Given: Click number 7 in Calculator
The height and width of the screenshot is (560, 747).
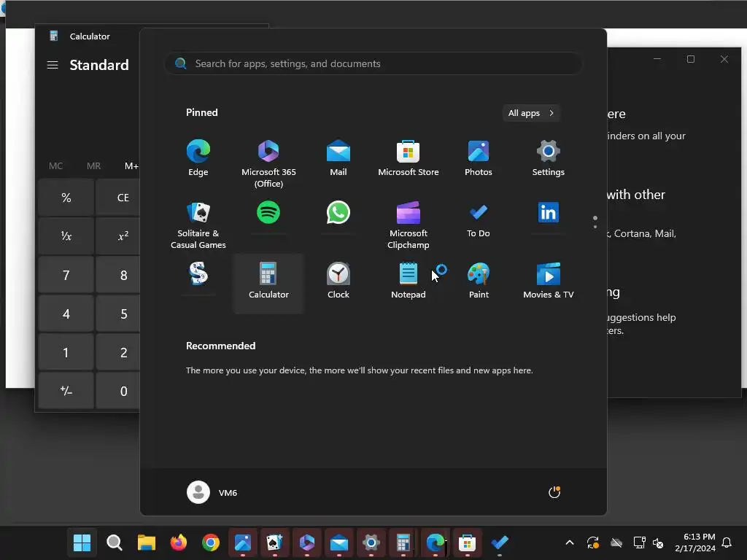Looking at the screenshot, I should point(66,275).
